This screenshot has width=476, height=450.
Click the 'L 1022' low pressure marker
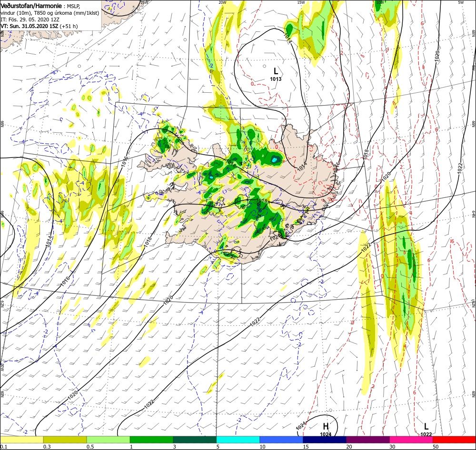[426, 430]
